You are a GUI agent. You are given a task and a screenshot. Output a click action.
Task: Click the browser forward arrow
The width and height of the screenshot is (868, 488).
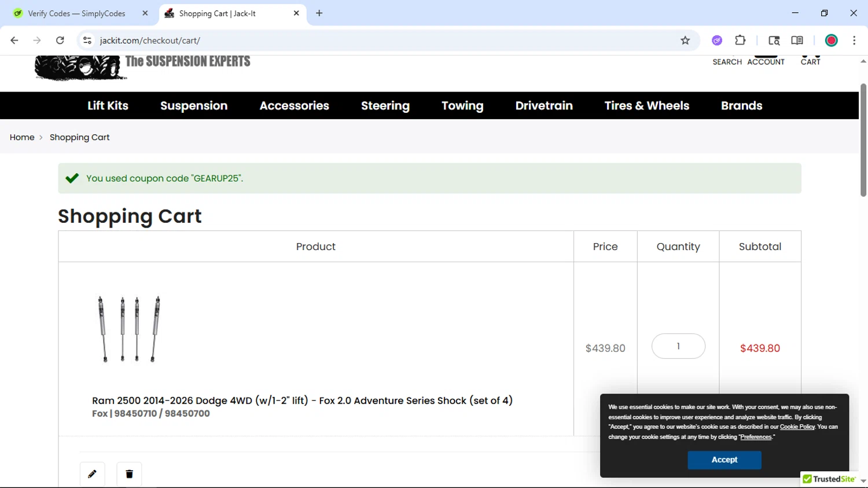coord(37,41)
